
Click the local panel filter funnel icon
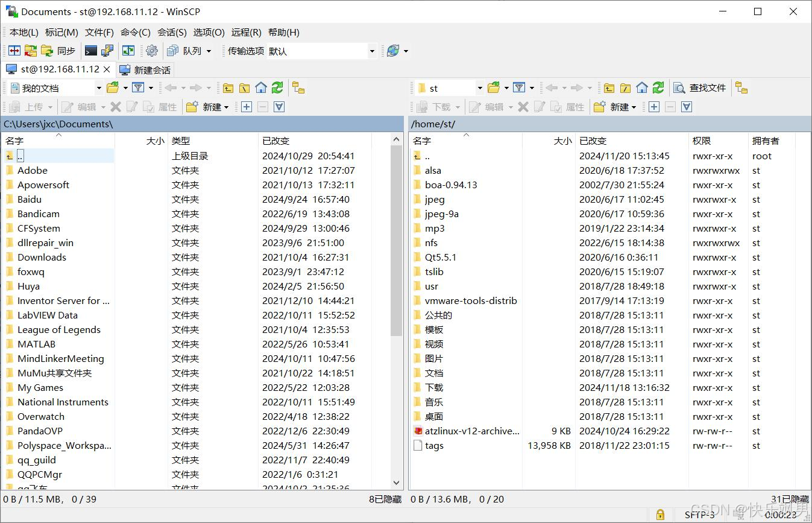[x=138, y=88]
